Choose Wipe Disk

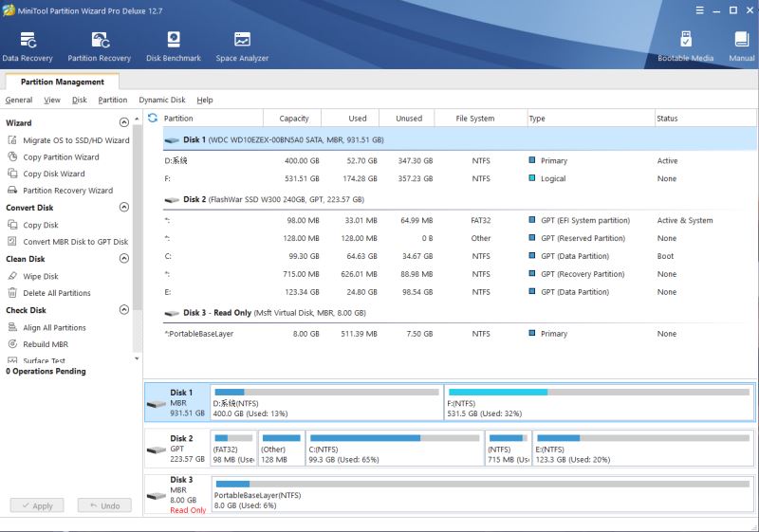point(33,276)
